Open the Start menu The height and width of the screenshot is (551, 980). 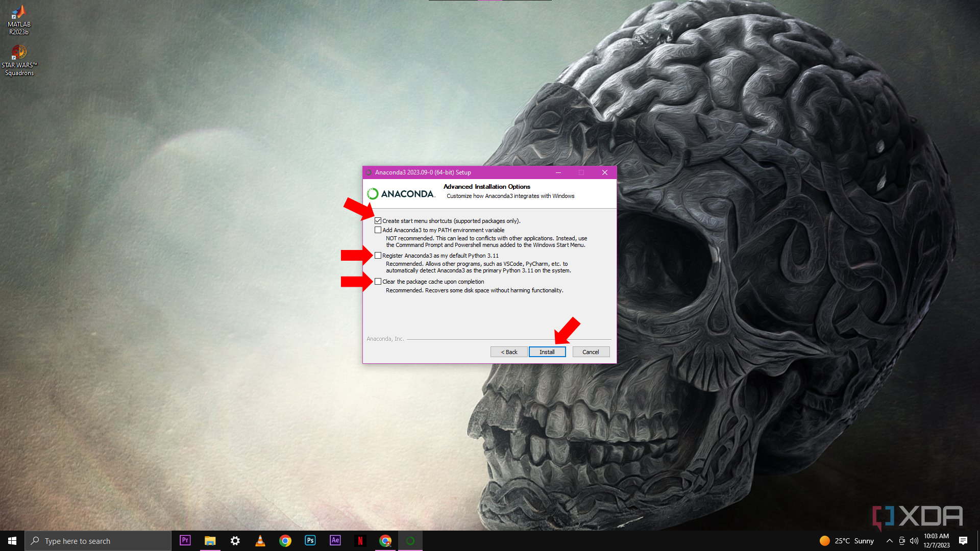pos(11,540)
